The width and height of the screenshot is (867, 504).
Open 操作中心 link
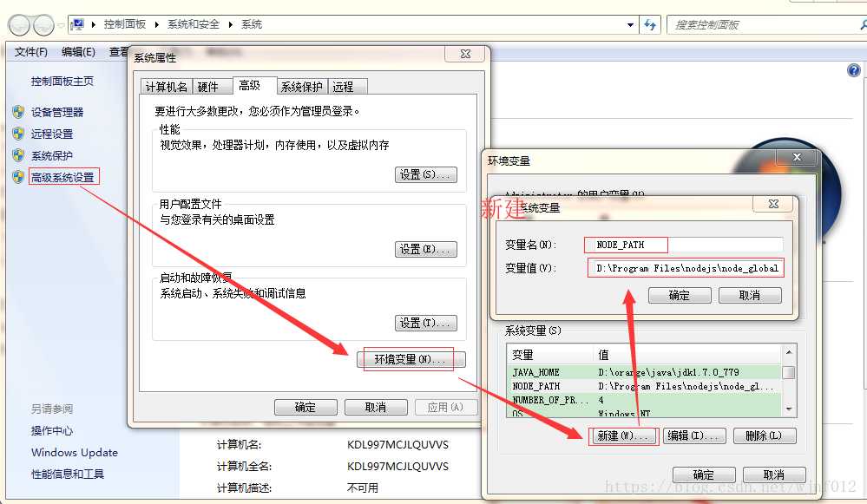tap(52, 430)
